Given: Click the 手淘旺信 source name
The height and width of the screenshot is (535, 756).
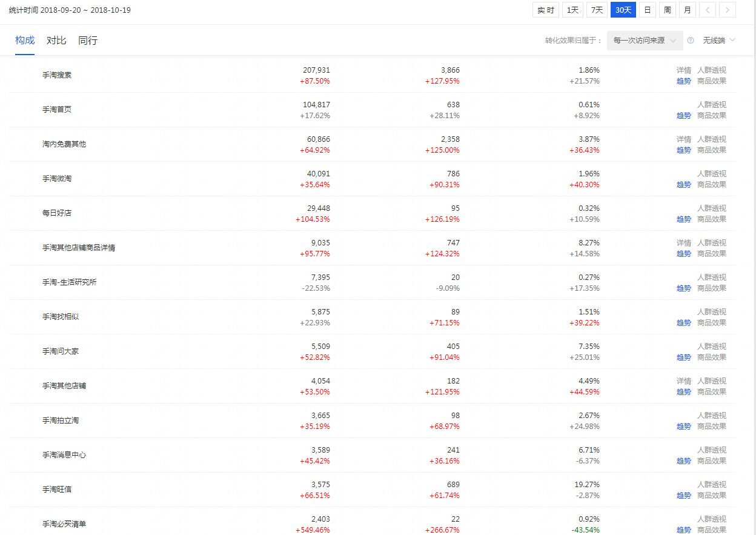Looking at the screenshot, I should (x=57, y=490).
